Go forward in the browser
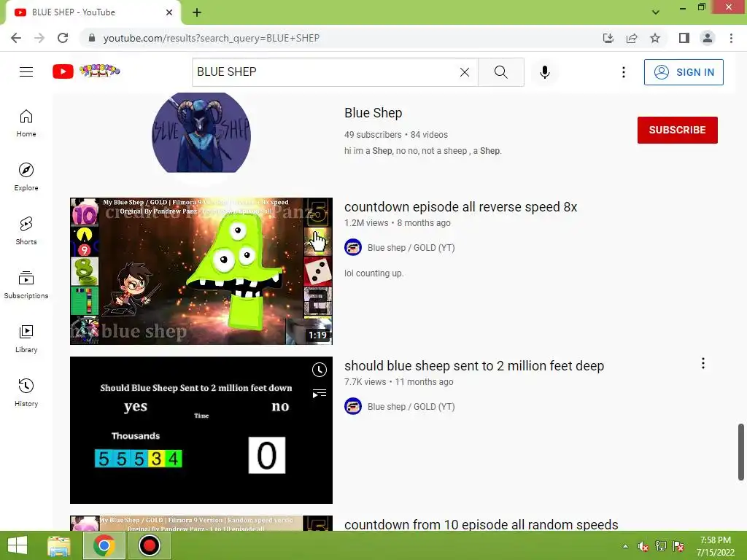Viewport: 747px width, 560px height. (x=39, y=38)
